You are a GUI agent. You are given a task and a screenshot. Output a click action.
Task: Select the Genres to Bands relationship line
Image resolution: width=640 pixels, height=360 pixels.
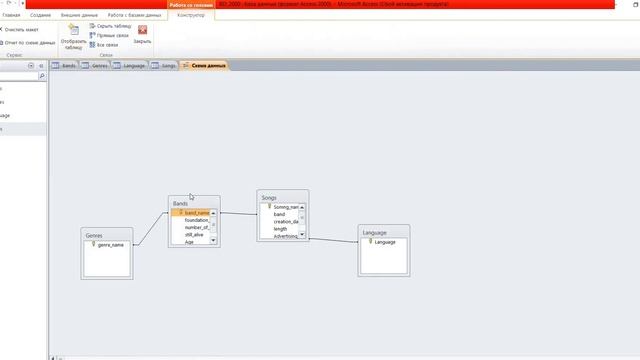(151, 229)
